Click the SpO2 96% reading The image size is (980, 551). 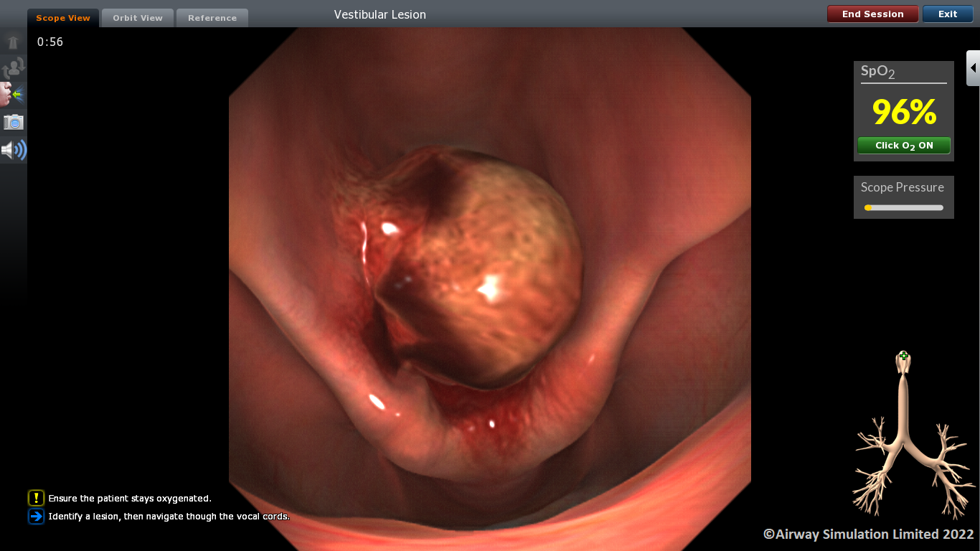pyautogui.click(x=904, y=112)
